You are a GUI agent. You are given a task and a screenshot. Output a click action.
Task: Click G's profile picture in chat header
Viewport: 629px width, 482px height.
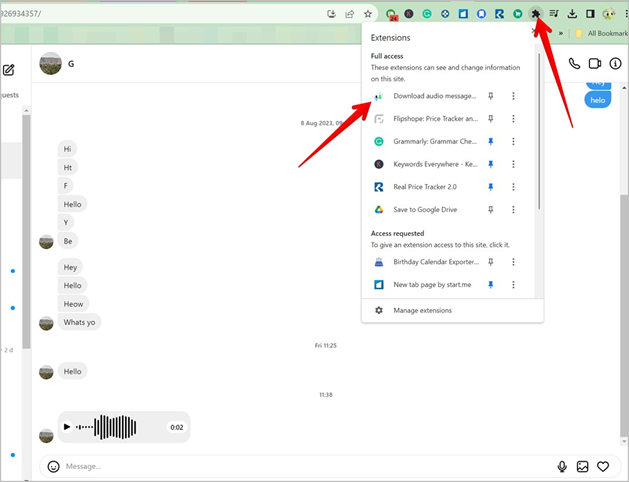click(x=51, y=63)
